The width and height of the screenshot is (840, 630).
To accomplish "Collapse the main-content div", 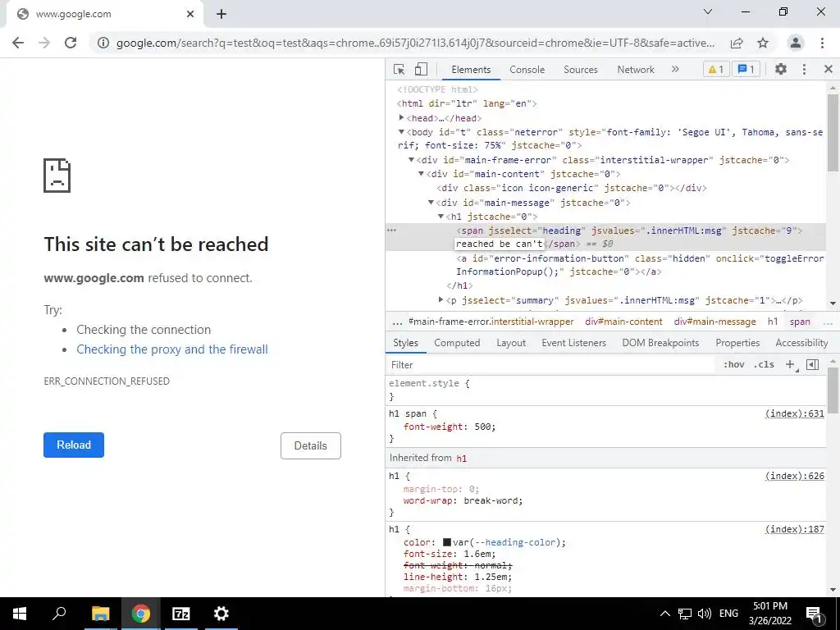I will pos(421,174).
